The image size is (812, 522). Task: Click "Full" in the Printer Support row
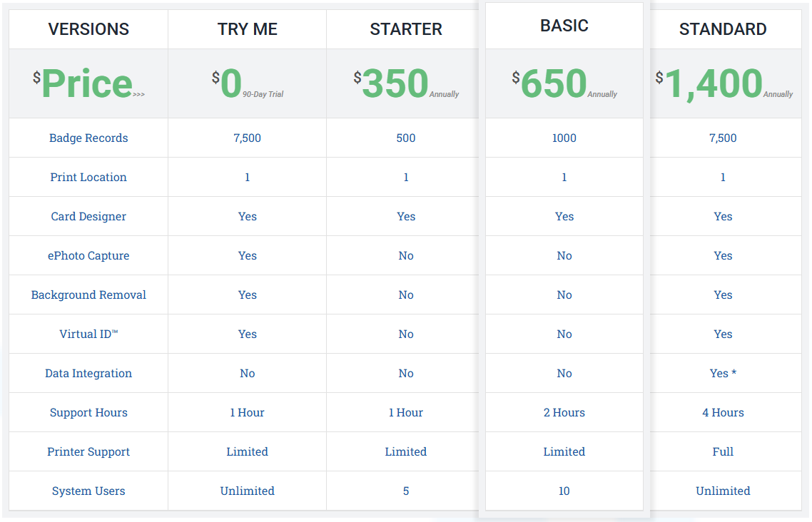click(723, 452)
